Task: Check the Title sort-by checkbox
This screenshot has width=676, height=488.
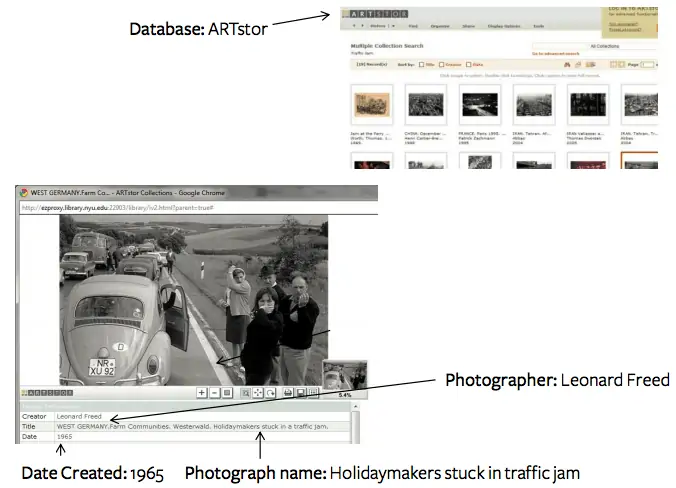Action: point(421,64)
